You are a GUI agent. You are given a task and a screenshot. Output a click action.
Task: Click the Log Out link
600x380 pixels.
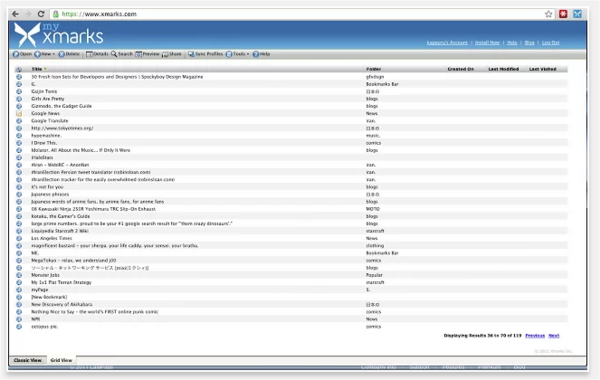[x=551, y=43]
